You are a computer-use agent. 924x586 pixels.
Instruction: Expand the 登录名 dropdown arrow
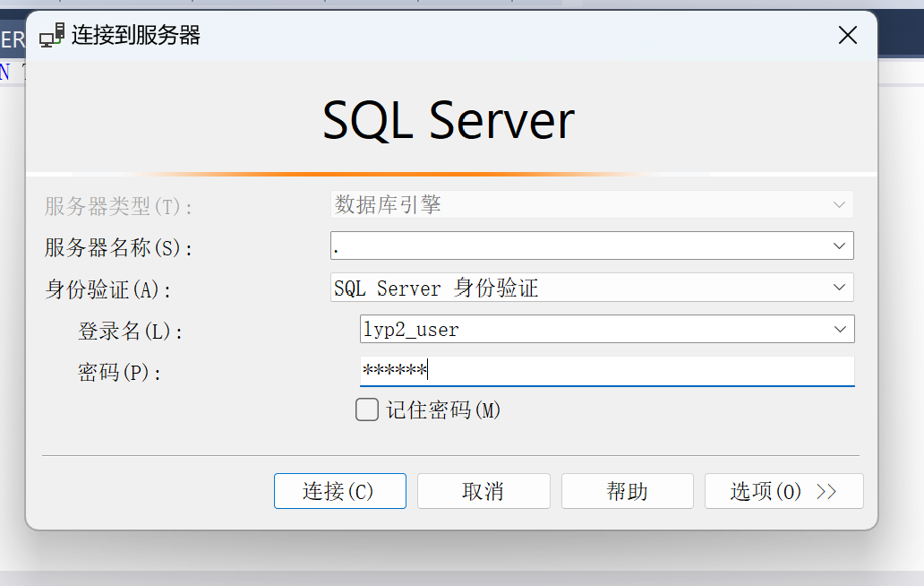[841, 329]
